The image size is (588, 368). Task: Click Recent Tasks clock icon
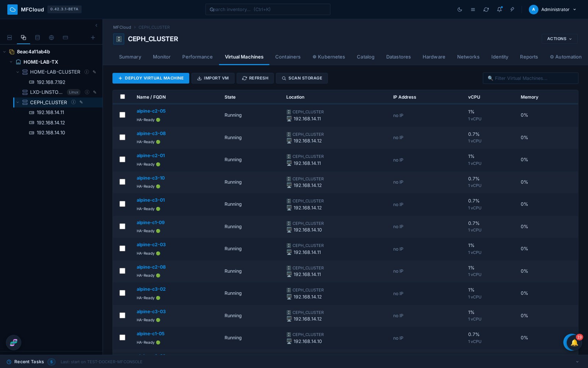click(x=9, y=362)
